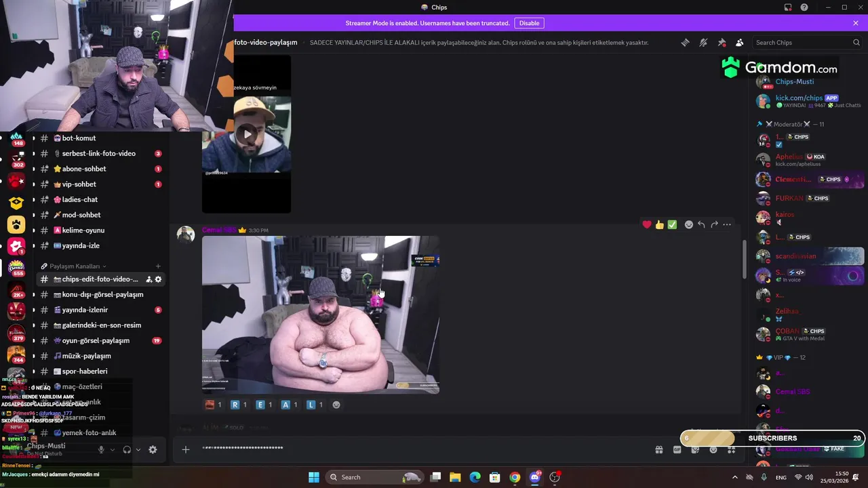Open the GIF picker
Image resolution: width=868 pixels, height=488 pixels.
tap(677, 449)
